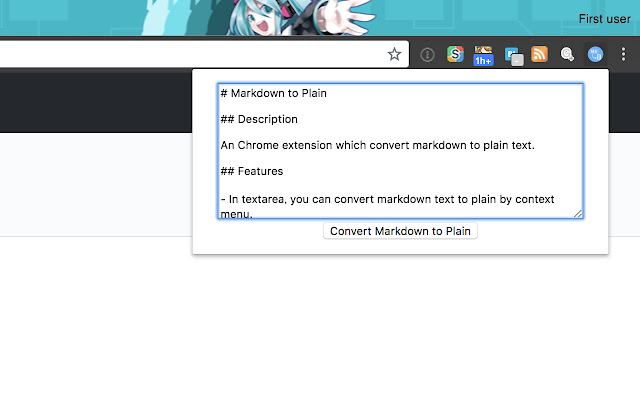Click the First user profile label
The height and width of the screenshot is (400, 640).
tap(604, 19)
